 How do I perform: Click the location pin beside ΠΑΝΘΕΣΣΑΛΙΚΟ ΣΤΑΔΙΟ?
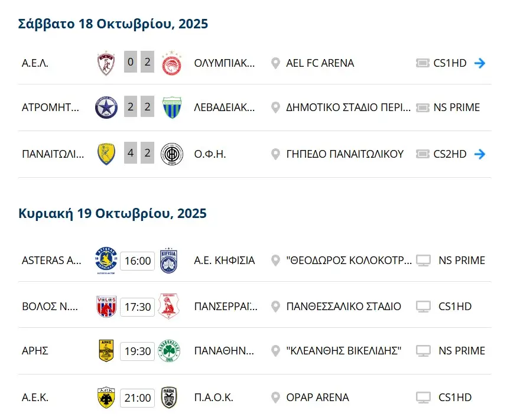click(x=275, y=307)
